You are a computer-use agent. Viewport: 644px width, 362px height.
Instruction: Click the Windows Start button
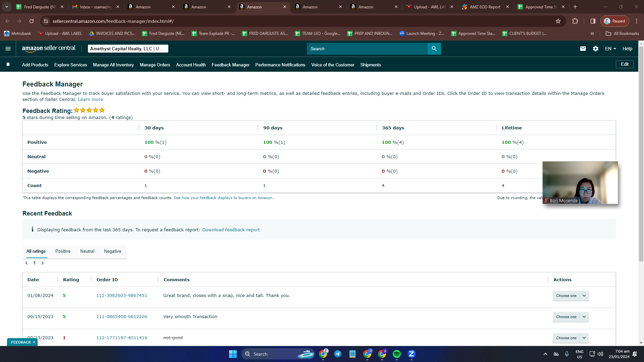233,354
